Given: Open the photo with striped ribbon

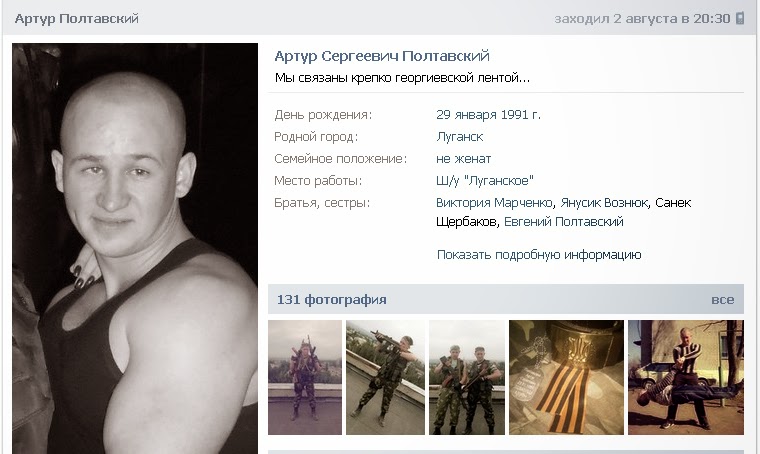Looking at the screenshot, I should tap(566, 377).
